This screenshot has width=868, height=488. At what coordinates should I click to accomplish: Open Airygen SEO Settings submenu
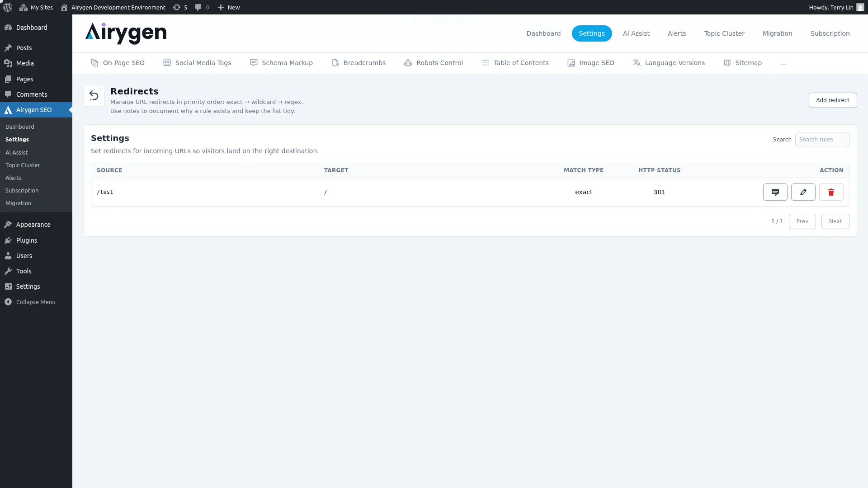coord(17,140)
